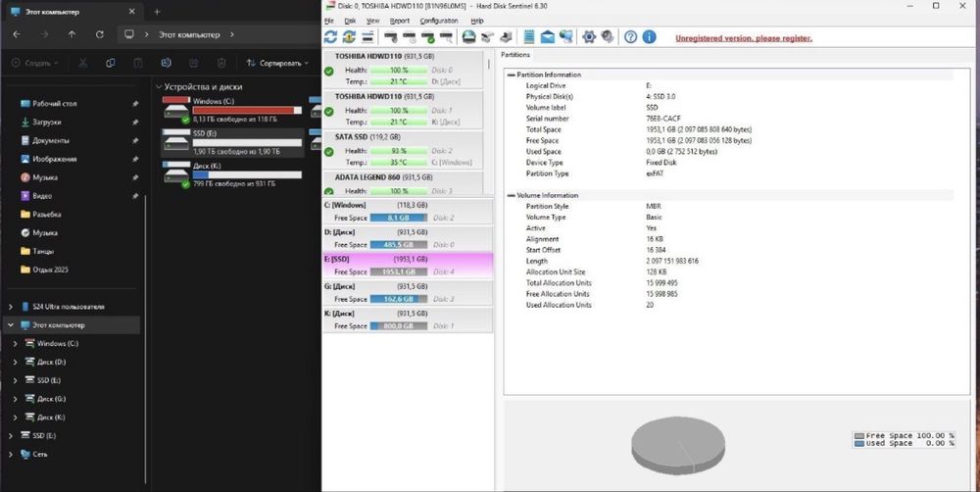Open the Сортировать dropdown
Screen dimensions: 980x492
pos(277,63)
